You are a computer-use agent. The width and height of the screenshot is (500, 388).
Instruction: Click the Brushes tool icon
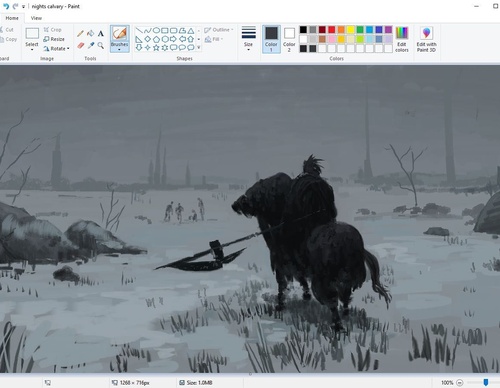coord(119,34)
